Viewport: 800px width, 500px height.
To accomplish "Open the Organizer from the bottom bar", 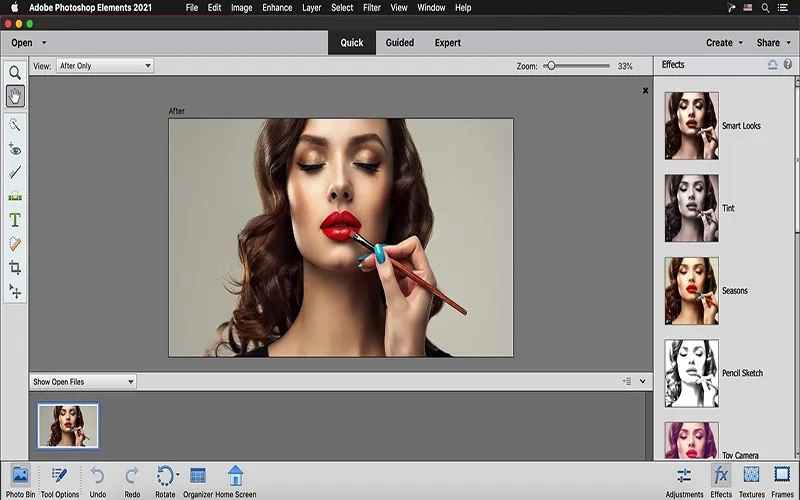I will coord(197,476).
